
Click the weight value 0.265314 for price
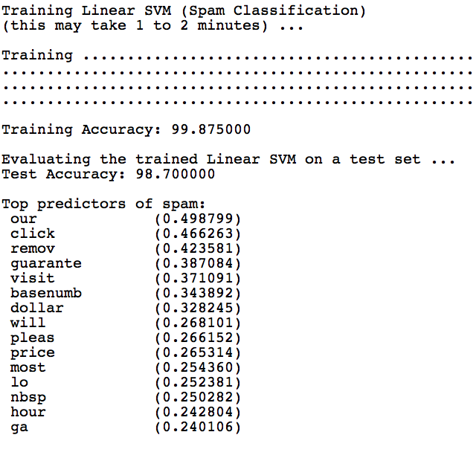click(198, 353)
